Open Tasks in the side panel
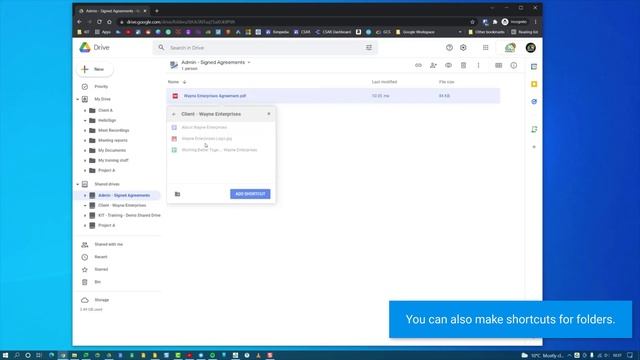The image size is (640, 360). (534, 102)
